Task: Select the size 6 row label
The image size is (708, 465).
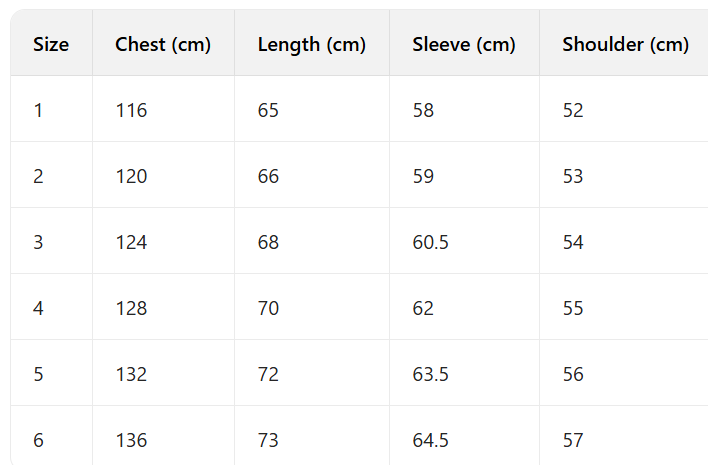Action: pyautogui.click(x=38, y=440)
